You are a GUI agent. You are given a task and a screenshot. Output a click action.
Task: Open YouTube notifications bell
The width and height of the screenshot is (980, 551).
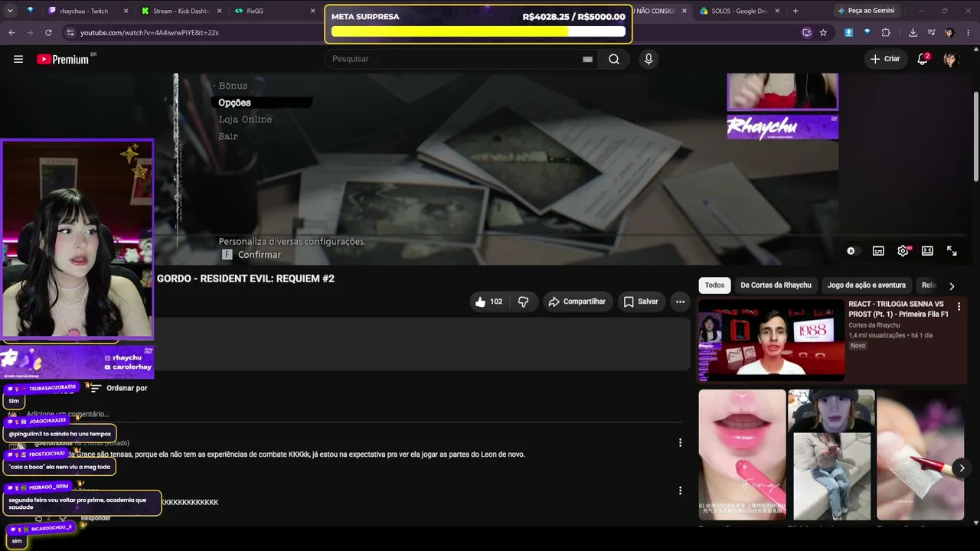(x=923, y=59)
